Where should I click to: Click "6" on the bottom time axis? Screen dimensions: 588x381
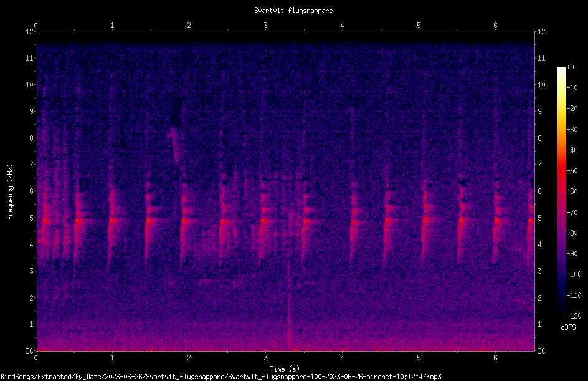pos(495,358)
